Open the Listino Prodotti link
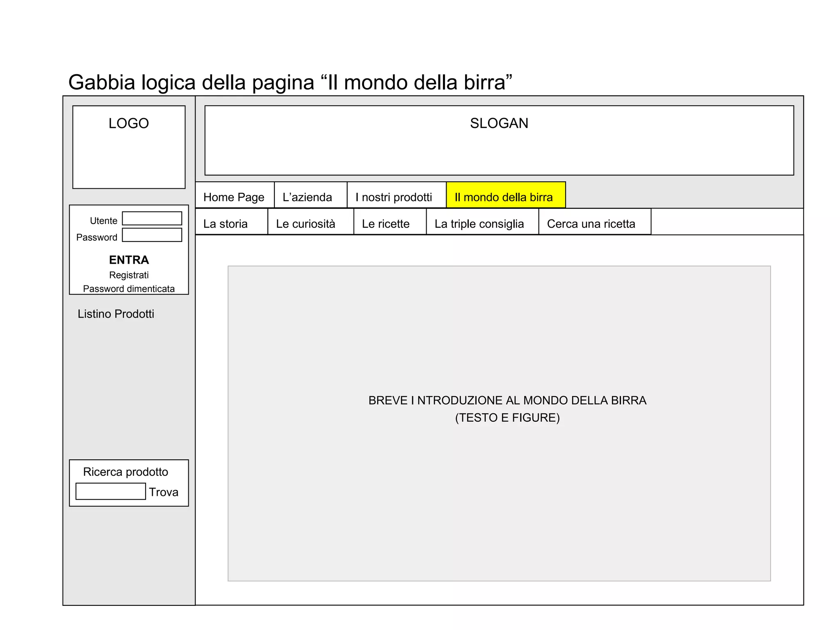 coord(116,314)
